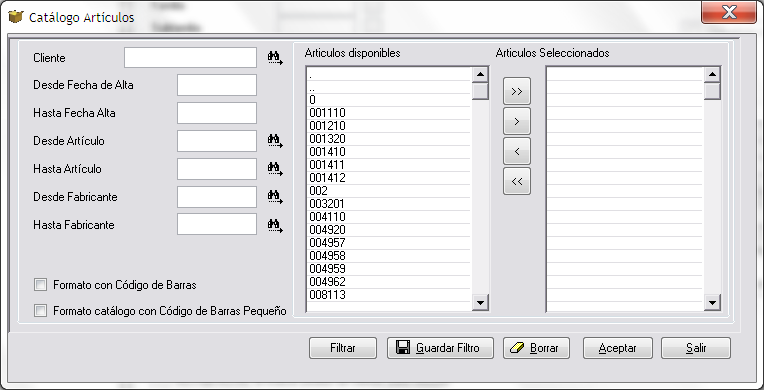Open manufacturer lookup beside Hasta Fabricante
The width and height of the screenshot is (764, 390).
[x=275, y=225]
